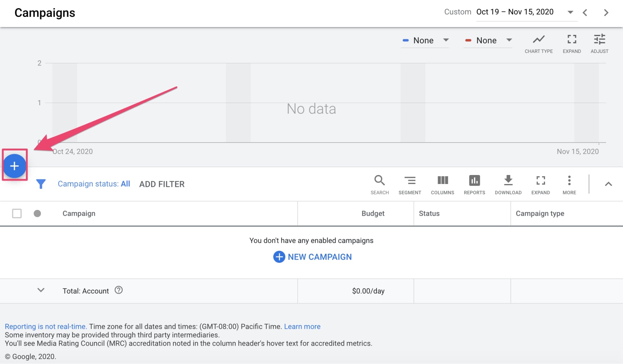Click the blue plus create campaign button
This screenshot has height=364, width=623.
pyautogui.click(x=14, y=166)
